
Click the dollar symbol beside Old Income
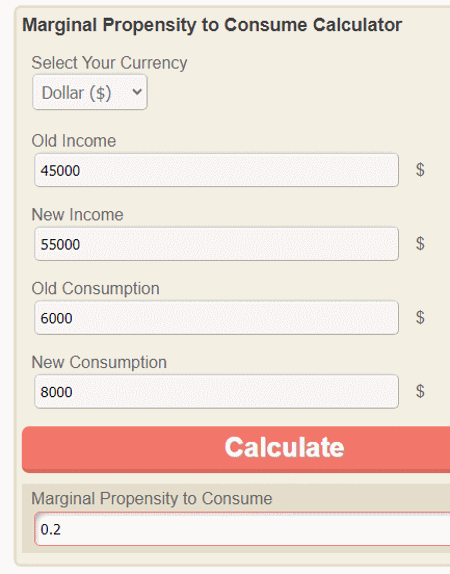[x=420, y=170]
